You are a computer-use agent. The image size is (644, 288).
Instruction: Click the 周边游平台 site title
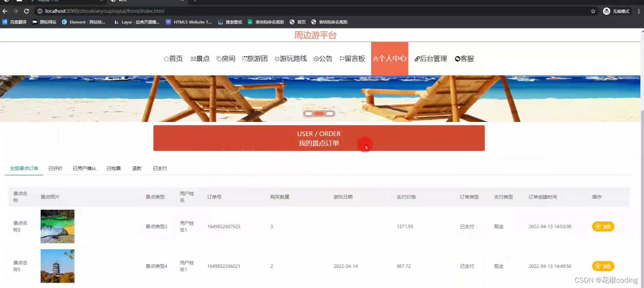pyautogui.click(x=315, y=35)
